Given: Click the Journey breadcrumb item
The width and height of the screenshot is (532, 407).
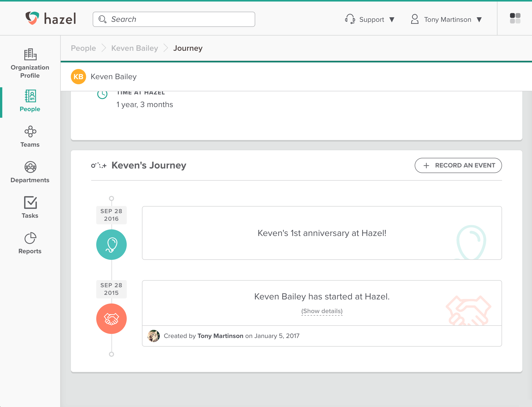Looking at the screenshot, I should tap(188, 48).
